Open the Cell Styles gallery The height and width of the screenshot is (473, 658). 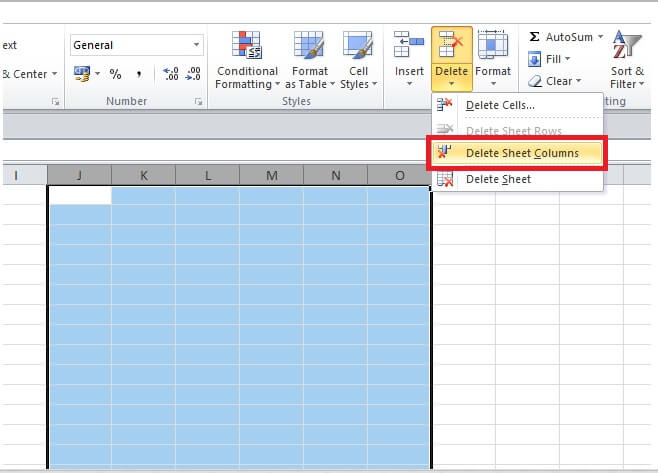(358, 60)
